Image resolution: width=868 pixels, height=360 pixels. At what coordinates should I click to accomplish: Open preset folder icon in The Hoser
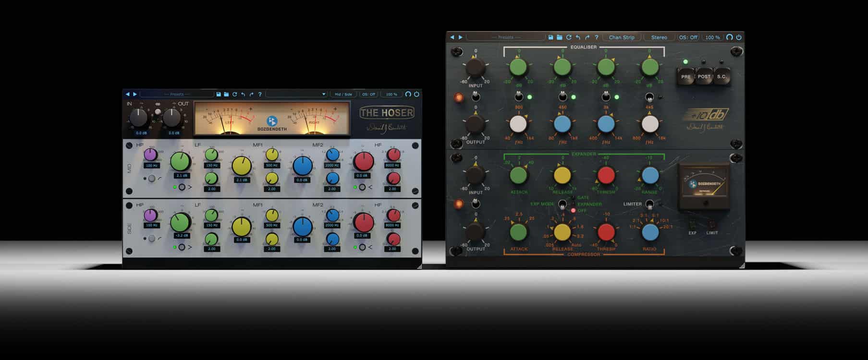tap(226, 95)
